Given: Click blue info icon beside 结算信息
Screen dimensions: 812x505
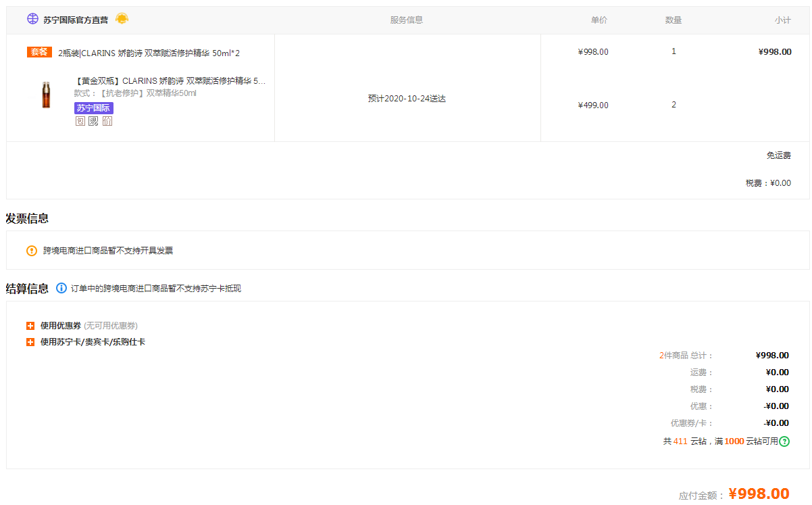Looking at the screenshot, I should point(61,288).
